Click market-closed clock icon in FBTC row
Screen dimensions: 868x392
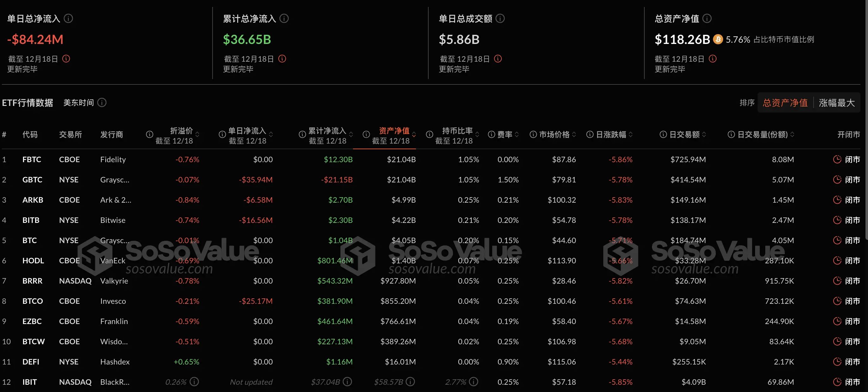pos(837,159)
